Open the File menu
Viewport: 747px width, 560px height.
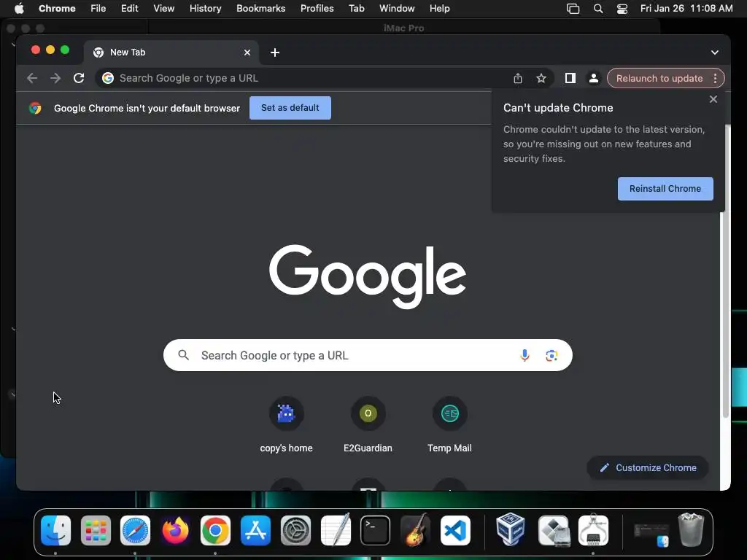click(x=98, y=8)
